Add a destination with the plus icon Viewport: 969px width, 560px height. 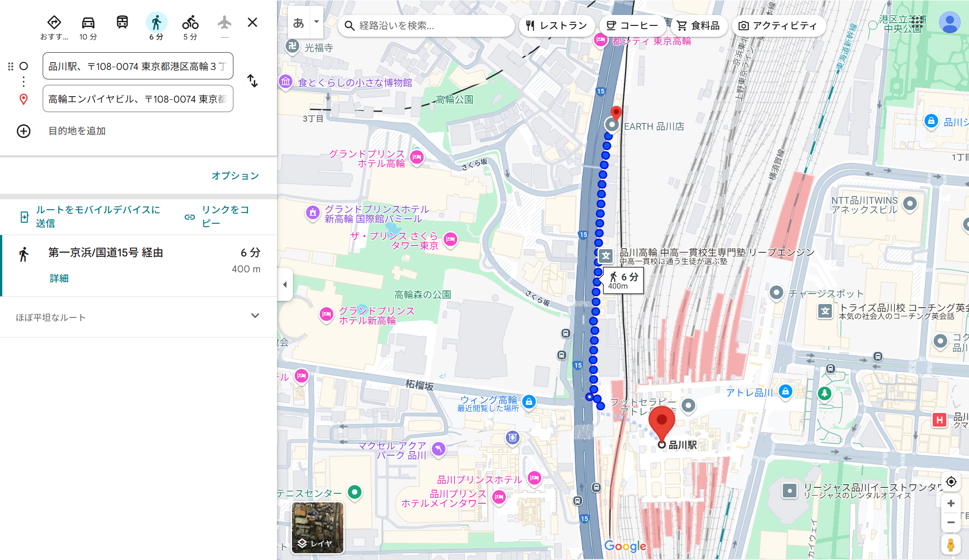click(24, 131)
